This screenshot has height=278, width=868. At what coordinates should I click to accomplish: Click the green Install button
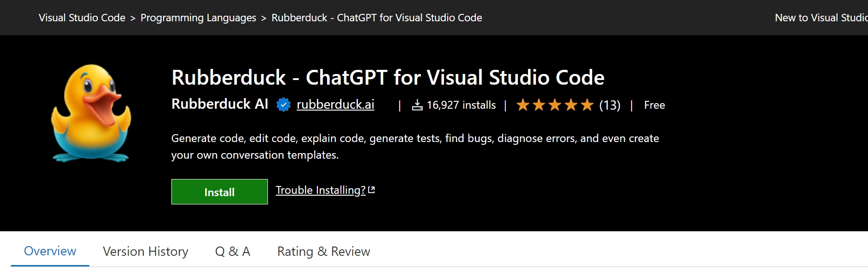219,192
